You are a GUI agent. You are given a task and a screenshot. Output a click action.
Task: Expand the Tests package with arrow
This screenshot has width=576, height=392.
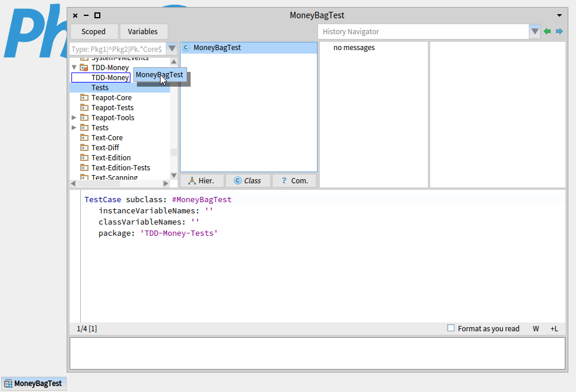pos(74,127)
